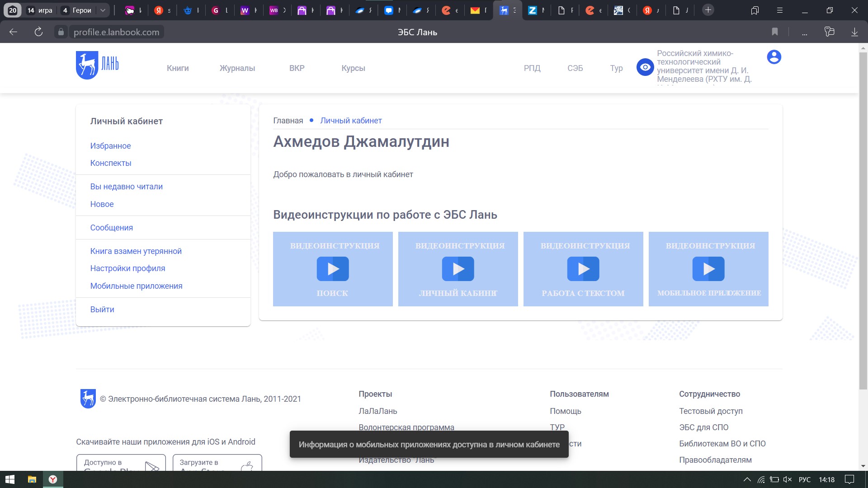The image size is (868, 488).
Task: Click the Личный кабинет breadcrumb link
Action: [351, 121]
